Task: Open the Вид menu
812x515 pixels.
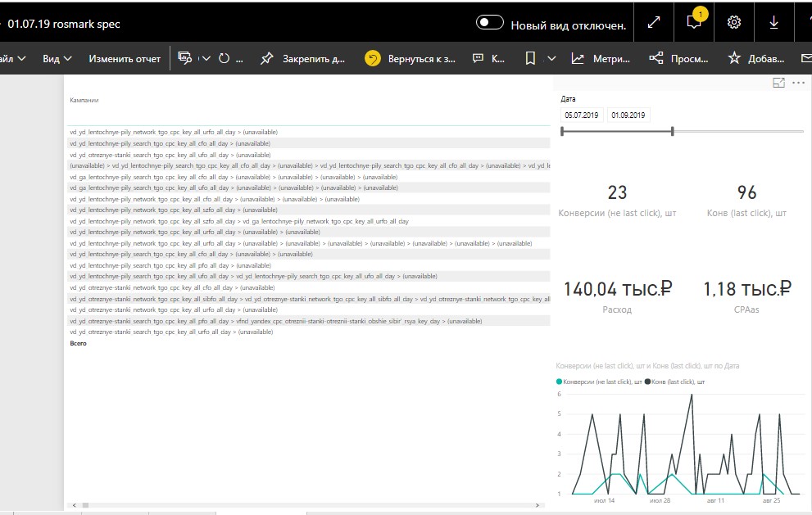Action: point(57,58)
